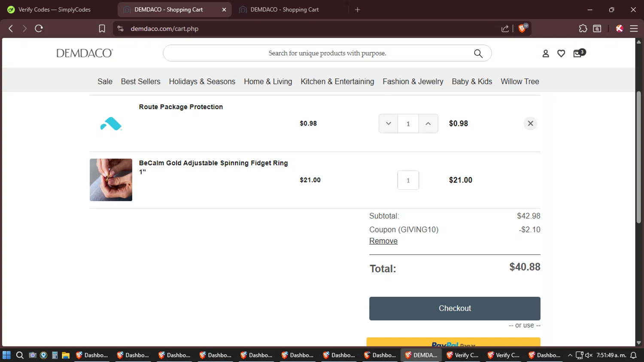The height and width of the screenshot is (362, 644).
Task: Open the camera app in taskbar
Action: pos(32,355)
